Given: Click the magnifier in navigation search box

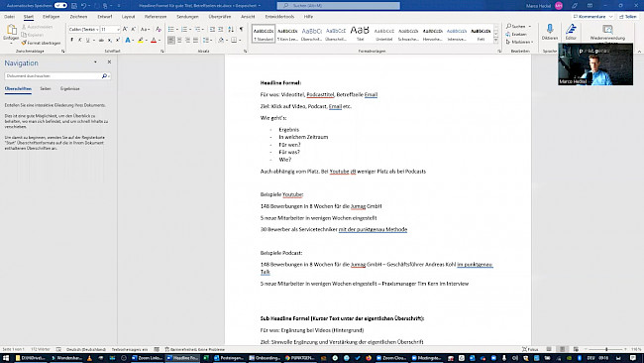Looking at the screenshot, I should pyautogui.click(x=104, y=76).
